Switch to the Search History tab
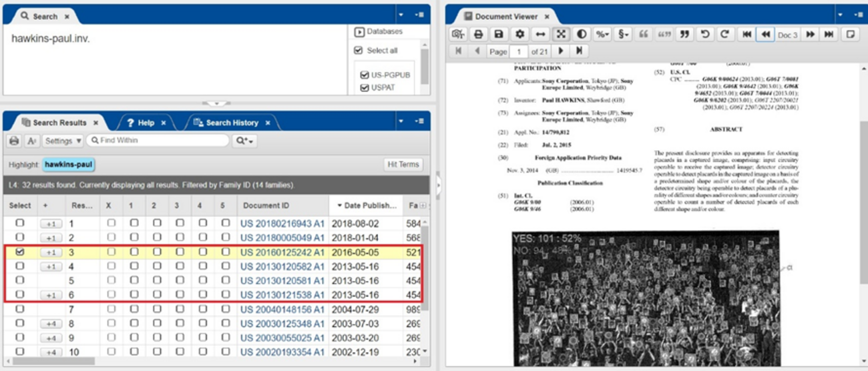The image size is (868, 371). click(x=231, y=123)
